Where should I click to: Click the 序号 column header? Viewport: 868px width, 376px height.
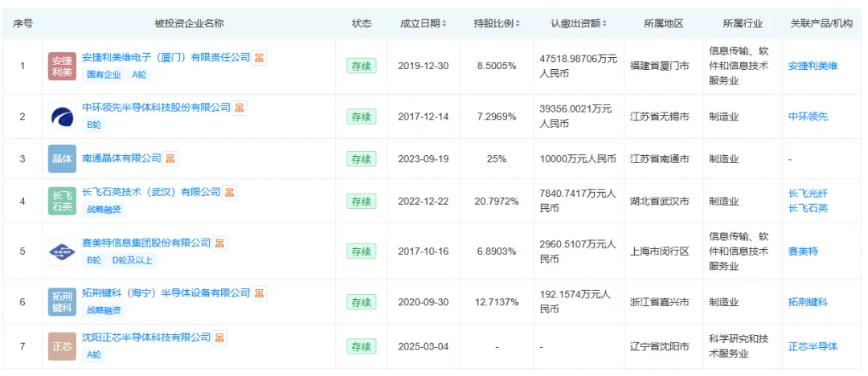23,24
